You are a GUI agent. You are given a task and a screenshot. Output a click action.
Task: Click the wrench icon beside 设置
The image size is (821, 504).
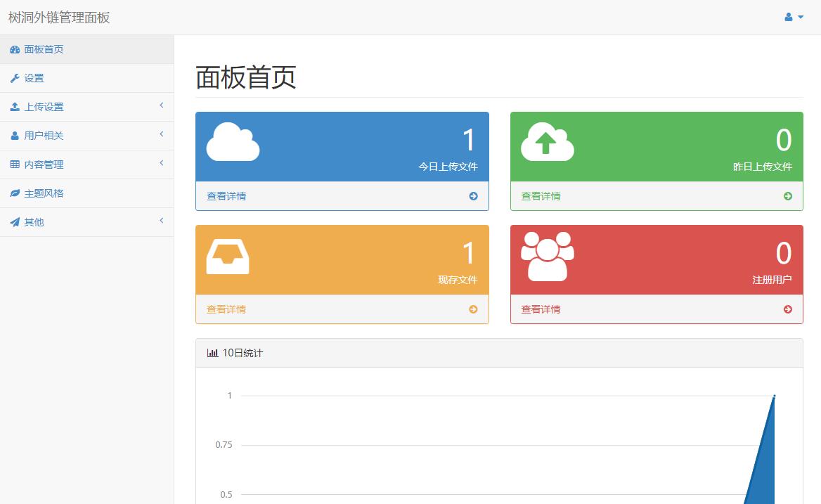(x=15, y=79)
